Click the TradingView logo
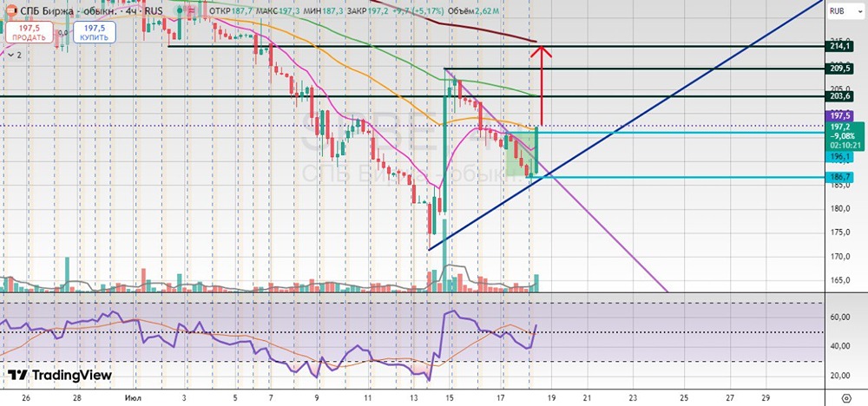Screen dimensions: 868x406 tap(60, 375)
